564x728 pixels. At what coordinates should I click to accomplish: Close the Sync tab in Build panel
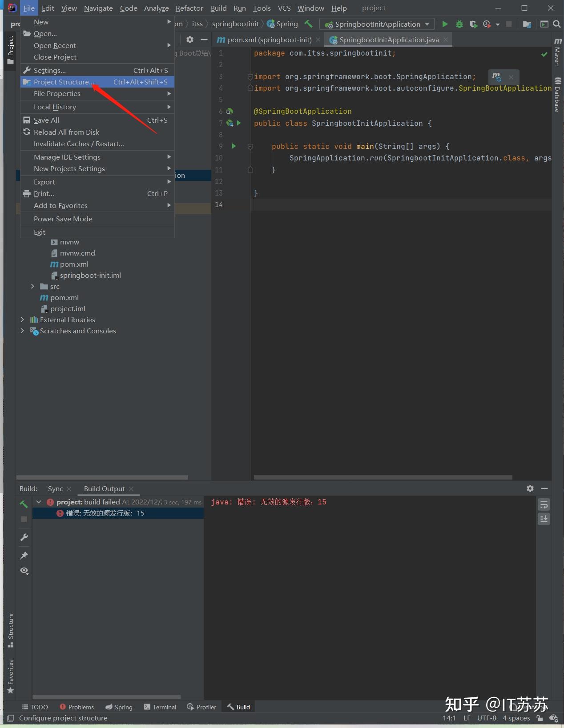(69, 489)
